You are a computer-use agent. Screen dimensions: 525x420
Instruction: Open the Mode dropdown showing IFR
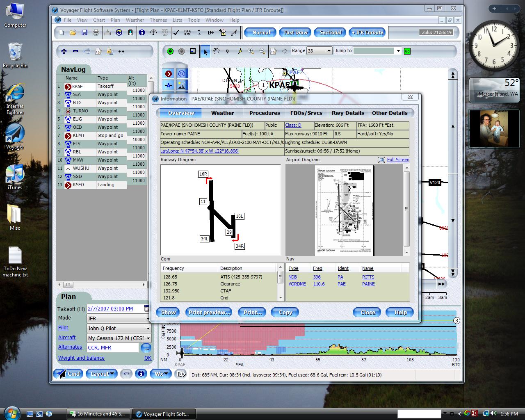(118, 318)
